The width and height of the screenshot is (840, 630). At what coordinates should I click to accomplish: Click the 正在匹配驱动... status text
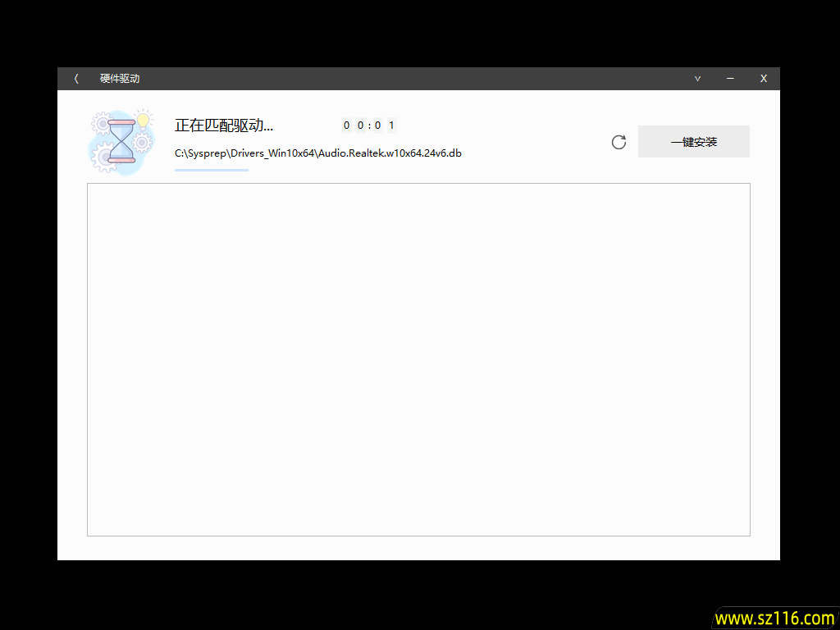223,126
